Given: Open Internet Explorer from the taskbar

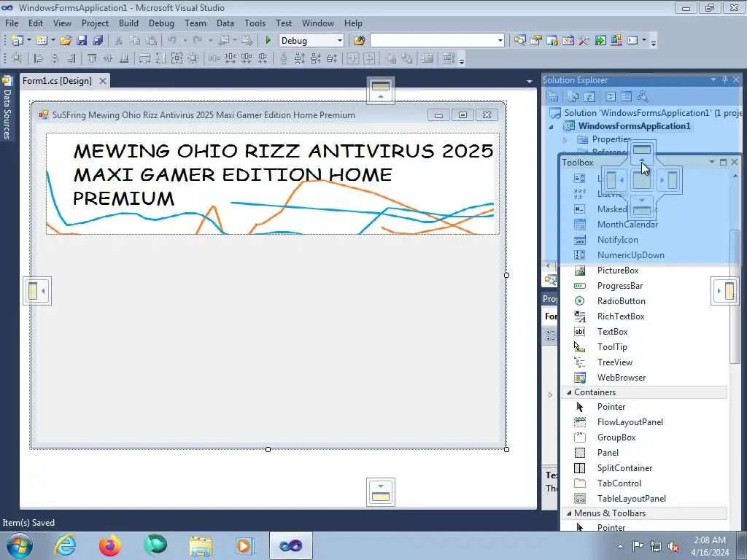Looking at the screenshot, I should click(65, 545).
